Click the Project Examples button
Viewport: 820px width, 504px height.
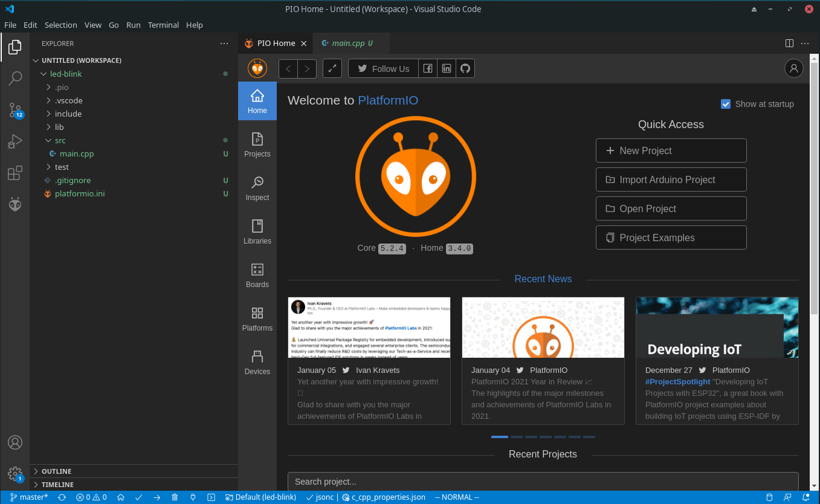tap(671, 237)
